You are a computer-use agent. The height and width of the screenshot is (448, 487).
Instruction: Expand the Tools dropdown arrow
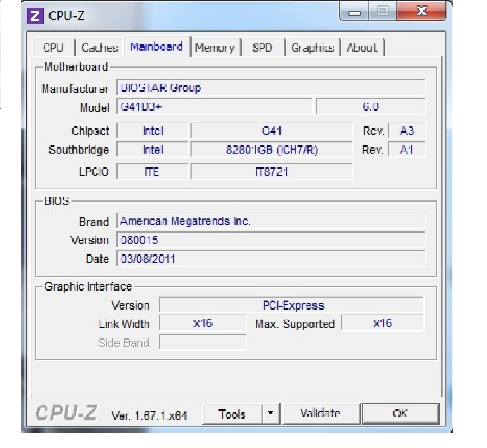(x=271, y=414)
